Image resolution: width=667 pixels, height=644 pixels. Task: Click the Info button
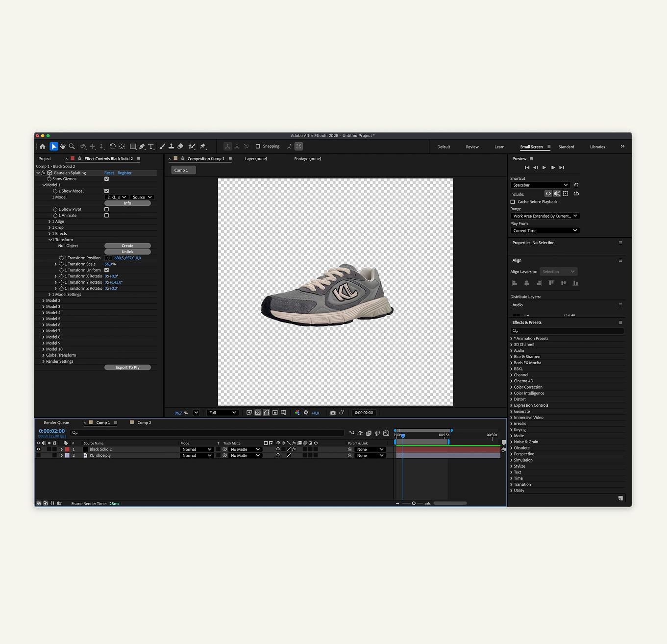point(127,203)
